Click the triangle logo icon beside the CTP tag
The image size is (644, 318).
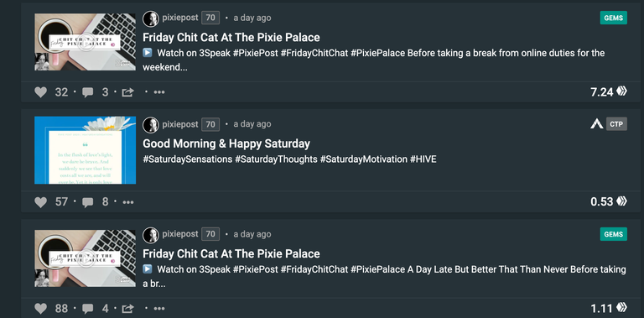597,123
